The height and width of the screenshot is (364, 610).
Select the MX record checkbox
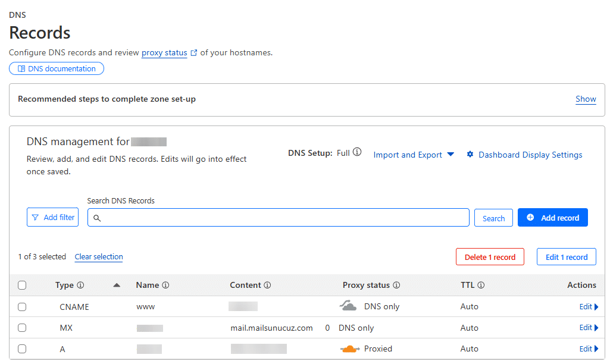click(x=22, y=328)
